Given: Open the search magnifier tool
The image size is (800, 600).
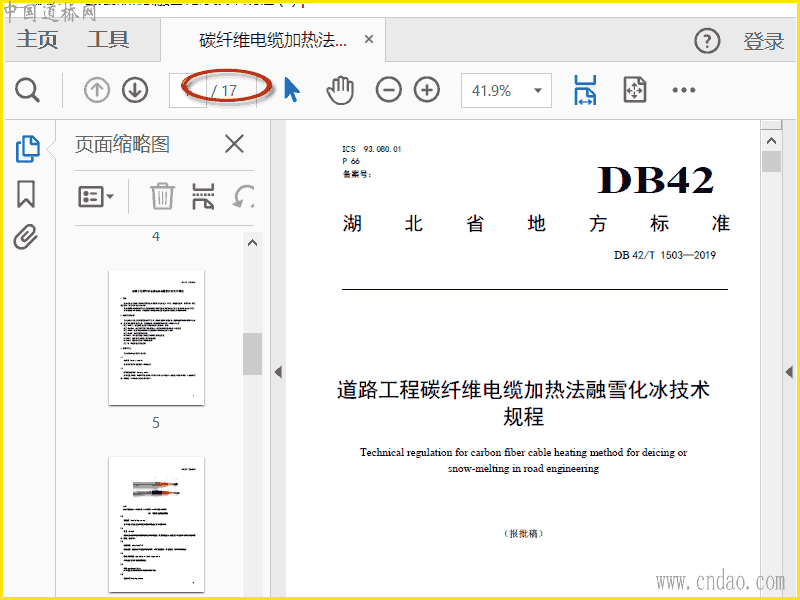Looking at the screenshot, I should click(27, 90).
